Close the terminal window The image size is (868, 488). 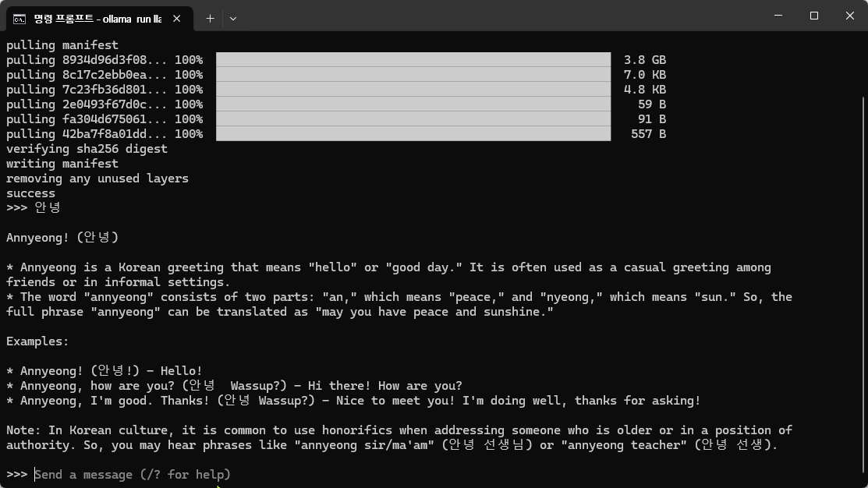tap(850, 16)
